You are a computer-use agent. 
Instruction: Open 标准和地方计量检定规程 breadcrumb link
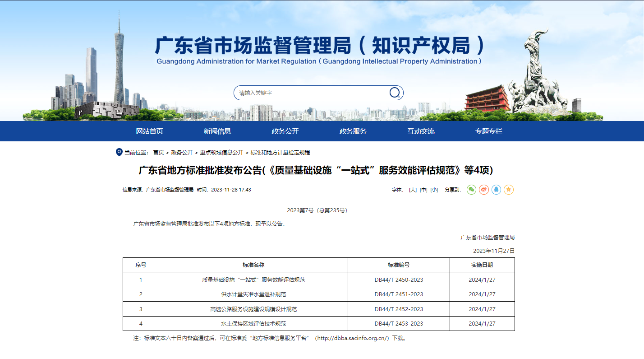280,153
